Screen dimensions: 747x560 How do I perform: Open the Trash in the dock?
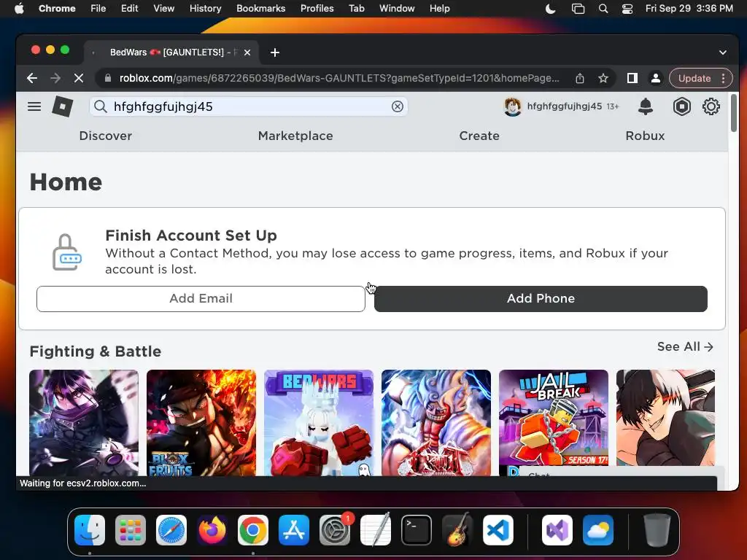point(657,530)
